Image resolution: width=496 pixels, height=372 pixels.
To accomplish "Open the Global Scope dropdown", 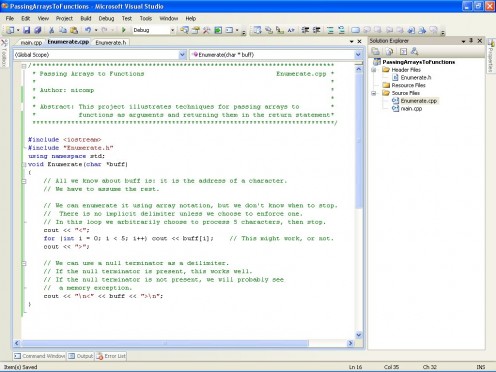I will pos(182,55).
